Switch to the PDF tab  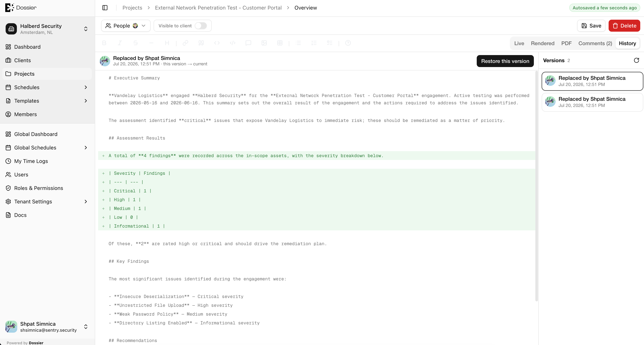(x=566, y=43)
